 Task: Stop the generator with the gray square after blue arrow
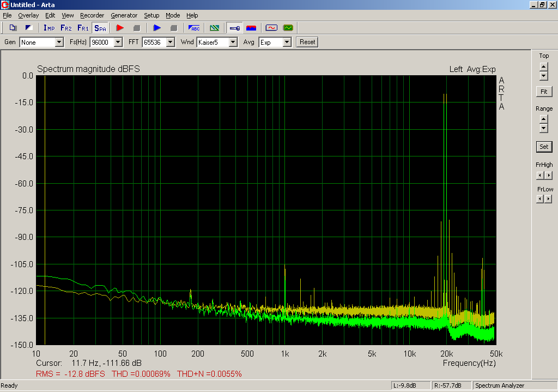(x=174, y=28)
